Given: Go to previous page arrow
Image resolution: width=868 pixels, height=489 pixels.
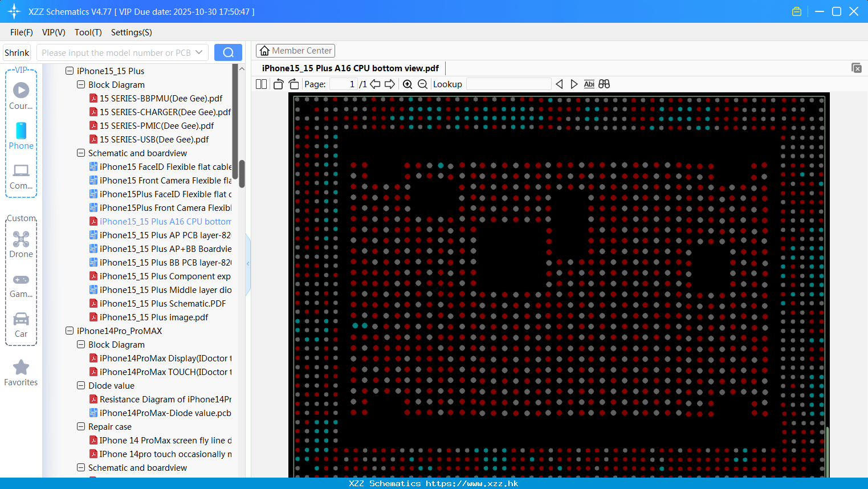Looking at the screenshot, I should coord(375,84).
